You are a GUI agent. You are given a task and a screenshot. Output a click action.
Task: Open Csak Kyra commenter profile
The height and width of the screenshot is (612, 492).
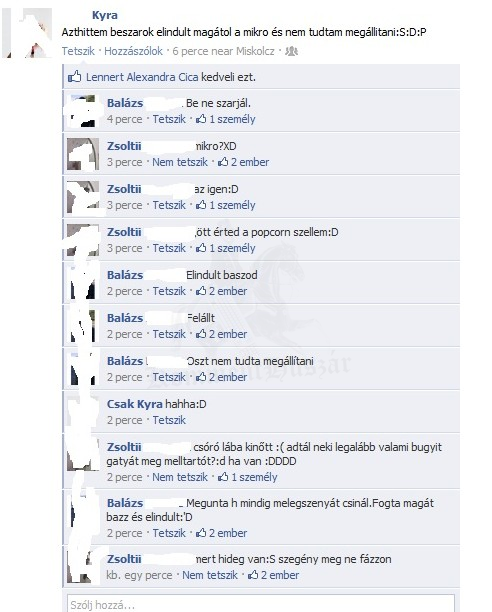point(135,404)
